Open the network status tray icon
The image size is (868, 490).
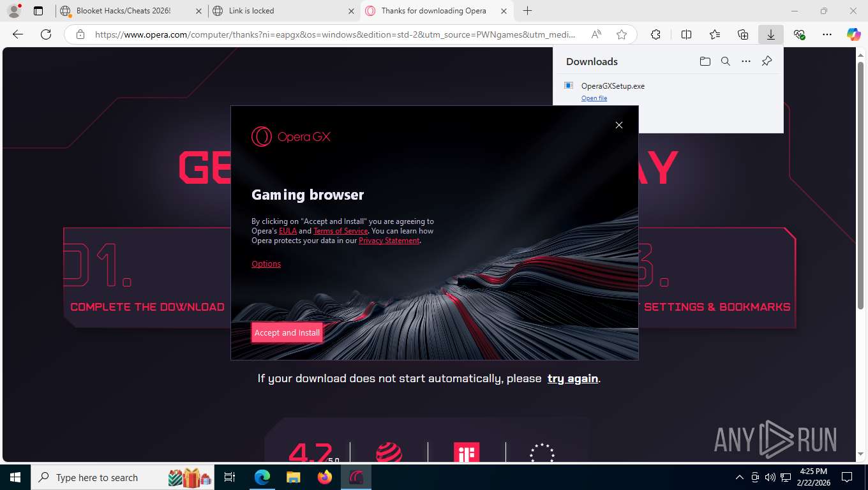tap(786, 477)
